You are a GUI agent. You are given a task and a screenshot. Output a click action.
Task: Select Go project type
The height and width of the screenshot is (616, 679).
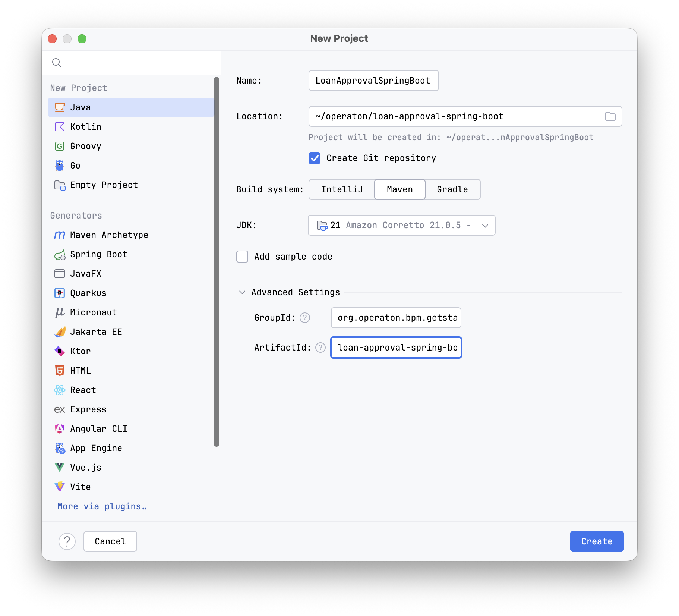131,166
